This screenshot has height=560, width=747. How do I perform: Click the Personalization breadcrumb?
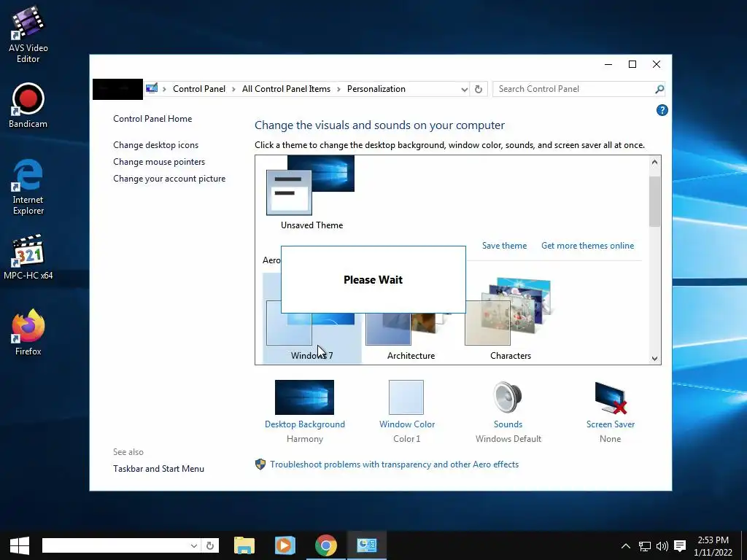[376, 89]
